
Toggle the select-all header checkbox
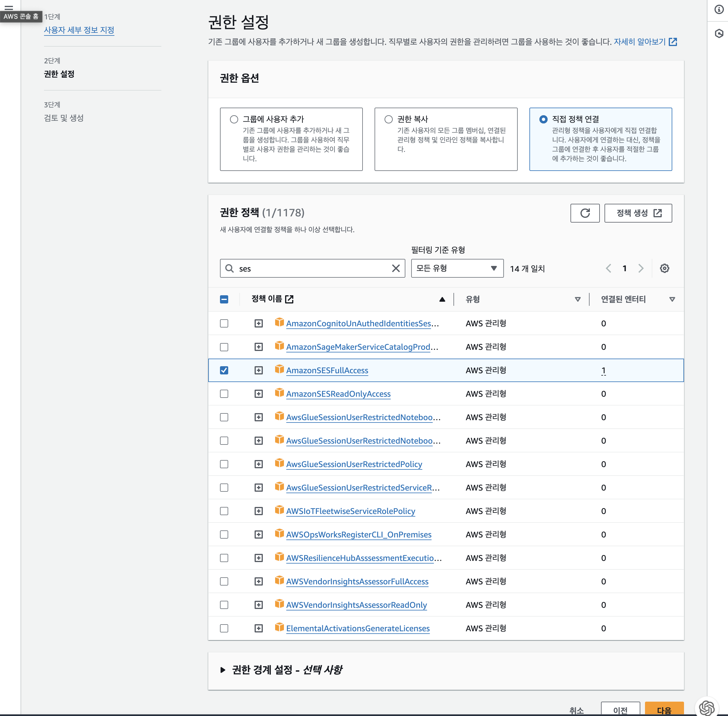tap(224, 299)
